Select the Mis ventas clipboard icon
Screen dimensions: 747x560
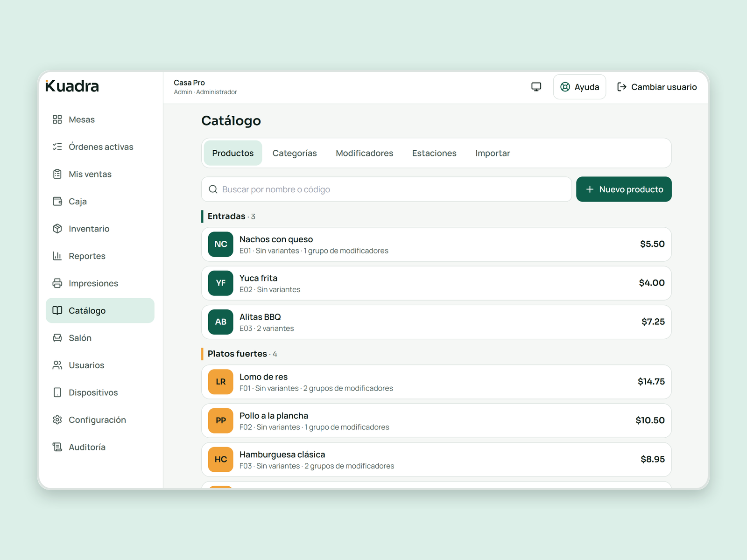(57, 174)
